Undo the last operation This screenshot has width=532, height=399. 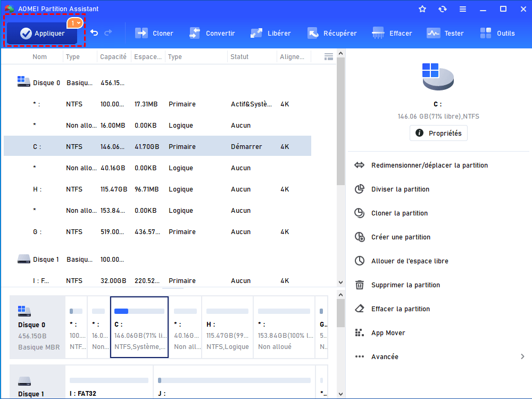94,33
